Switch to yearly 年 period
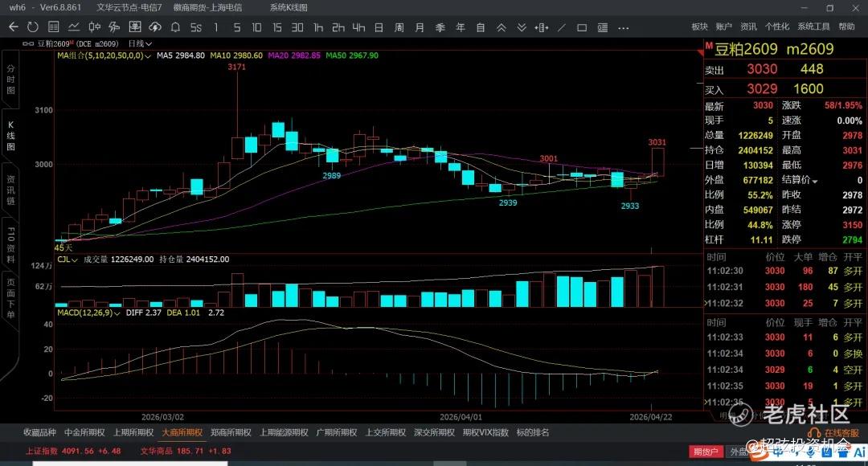Screen dimensions: 868x466 (x=461, y=27)
